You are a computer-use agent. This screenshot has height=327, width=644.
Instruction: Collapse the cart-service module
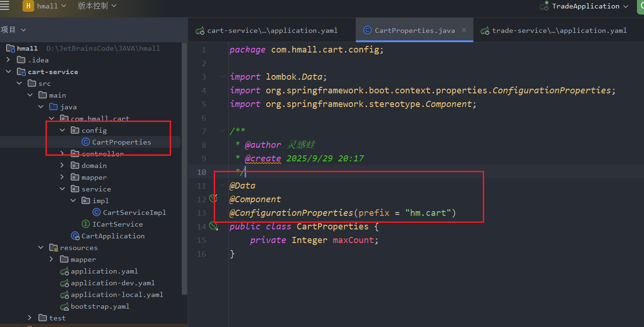coord(8,72)
